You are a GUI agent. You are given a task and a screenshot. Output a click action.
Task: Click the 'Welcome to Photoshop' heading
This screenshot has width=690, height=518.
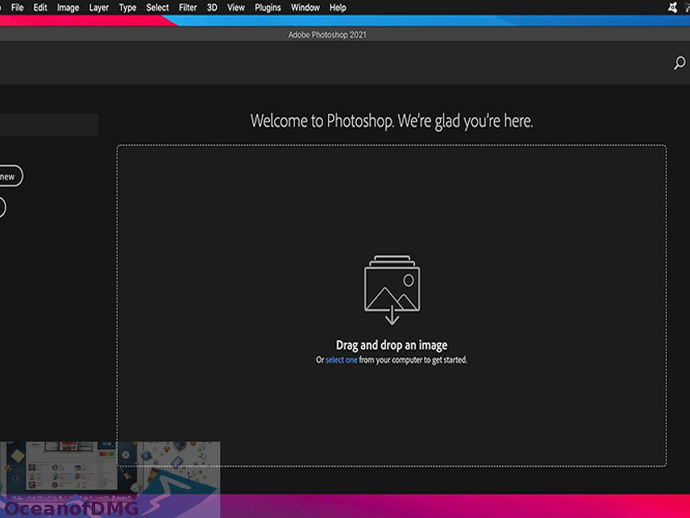point(392,121)
